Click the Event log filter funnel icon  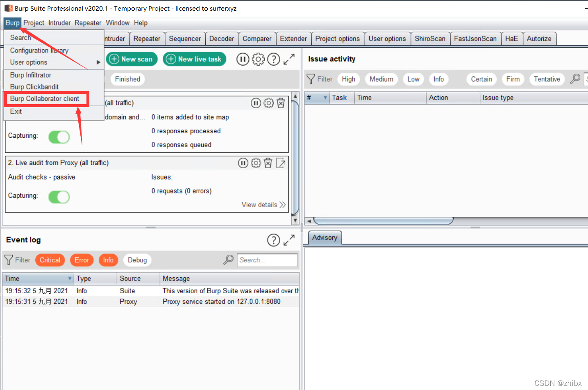pos(9,260)
